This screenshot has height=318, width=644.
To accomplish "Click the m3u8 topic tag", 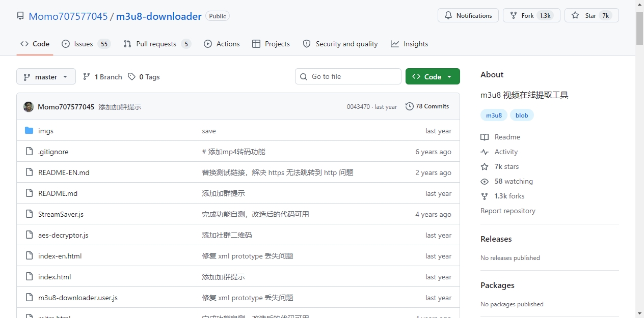I will [494, 115].
